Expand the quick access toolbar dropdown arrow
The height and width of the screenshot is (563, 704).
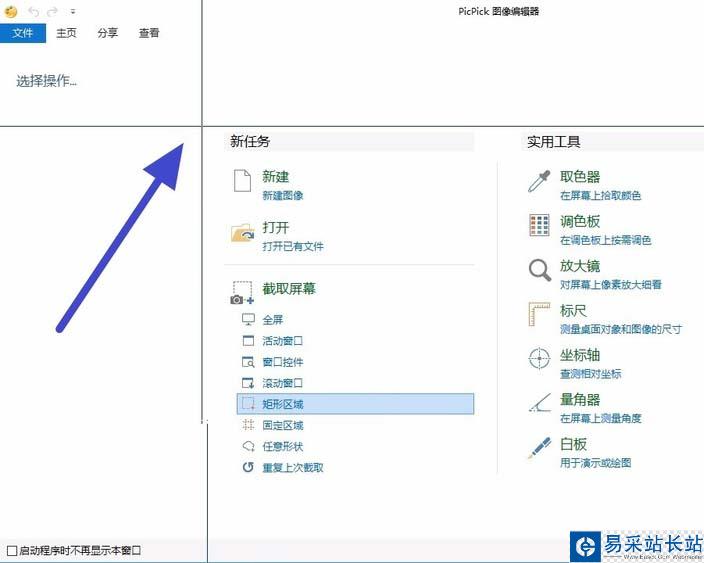tap(73, 12)
